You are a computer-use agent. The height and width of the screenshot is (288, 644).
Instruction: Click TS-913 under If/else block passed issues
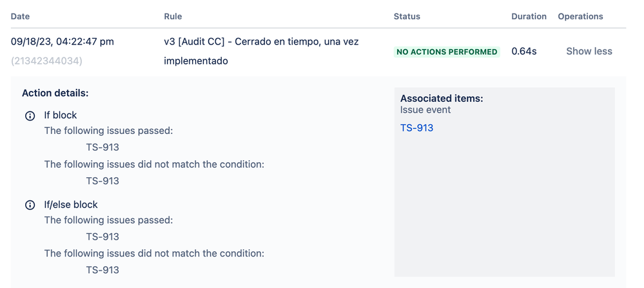click(x=102, y=236)
